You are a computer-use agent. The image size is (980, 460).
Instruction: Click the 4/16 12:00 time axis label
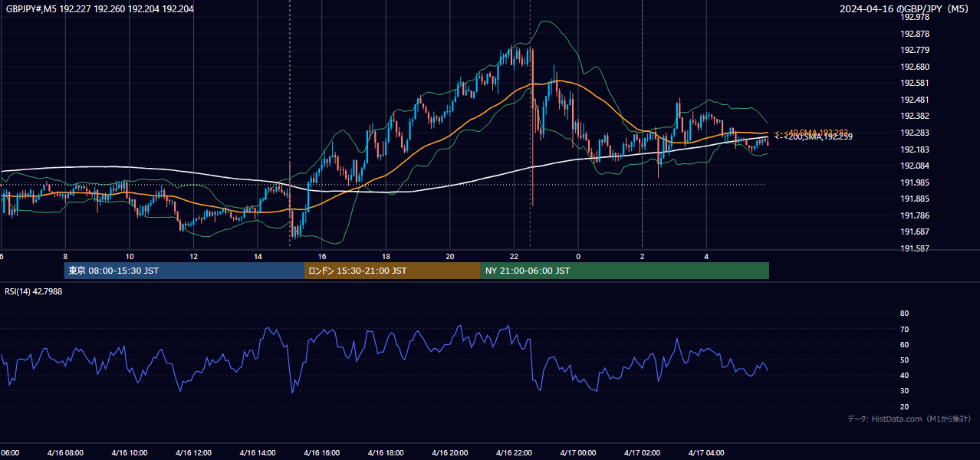click(x=193, y=452)
